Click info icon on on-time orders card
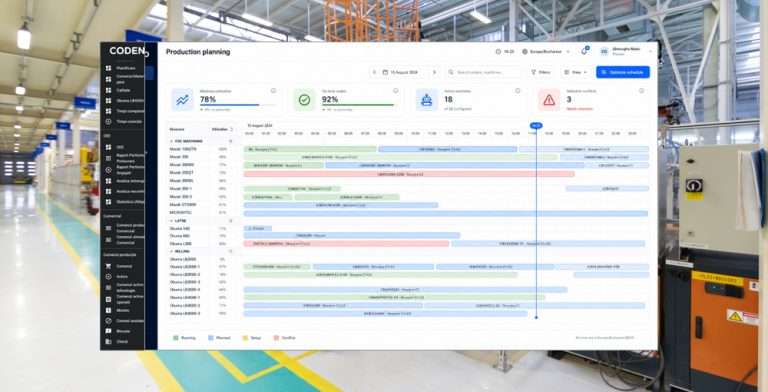The height and width of the screenshot is (392, 768). coord(395,91)
